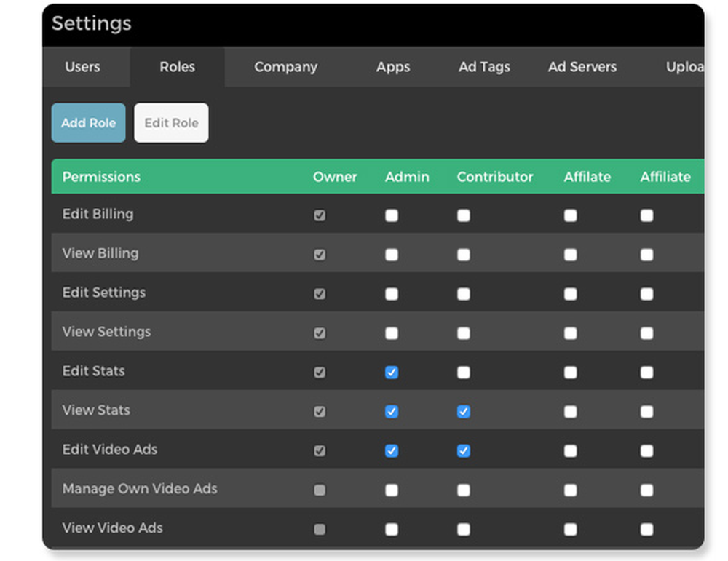Switch to the Users tab
Screen dimensions: 728x561
pyautogui.click(x=82, y=67)
